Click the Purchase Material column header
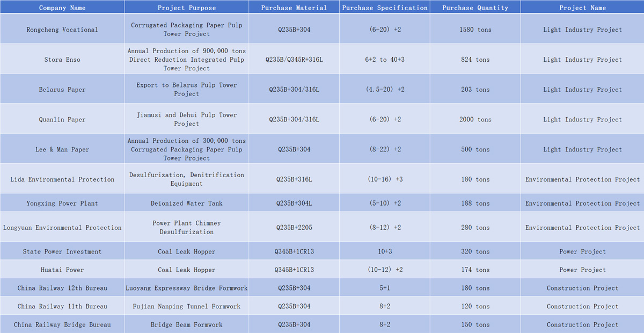Viewport: 644px width, 333px height. click(294, 8)
